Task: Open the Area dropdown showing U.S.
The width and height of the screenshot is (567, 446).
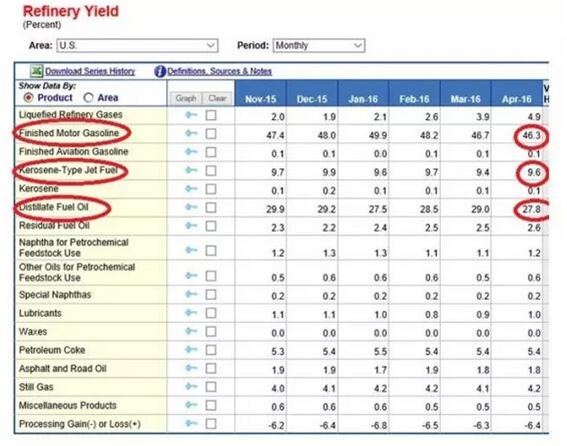Action: tap(137, 46)
